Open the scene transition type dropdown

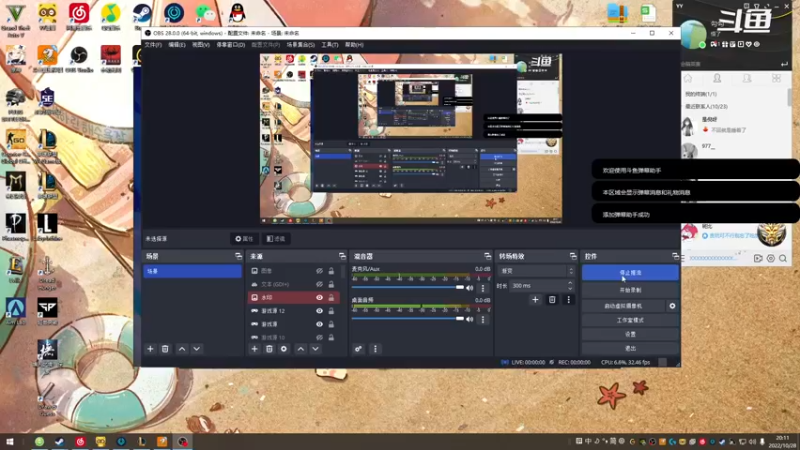coord(536,271)
